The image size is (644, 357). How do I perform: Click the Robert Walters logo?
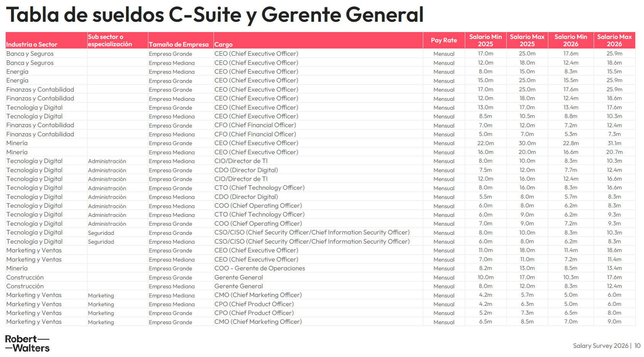(x=27, y=344)
